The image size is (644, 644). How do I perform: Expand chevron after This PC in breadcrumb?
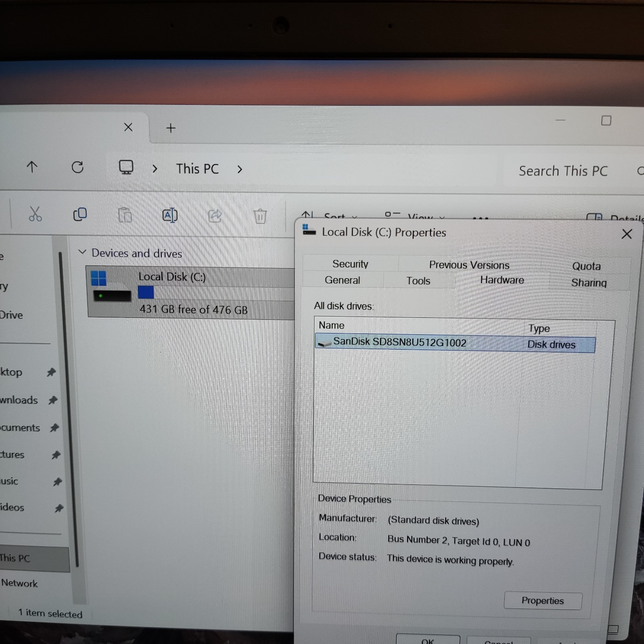[239, 169]
